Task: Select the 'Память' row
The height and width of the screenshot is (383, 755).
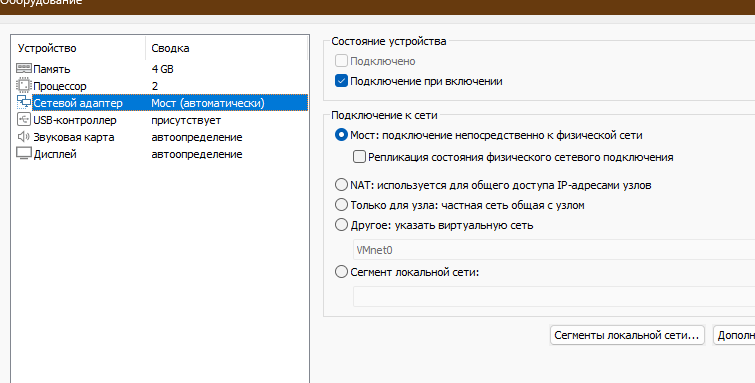Action: (161, 69)
